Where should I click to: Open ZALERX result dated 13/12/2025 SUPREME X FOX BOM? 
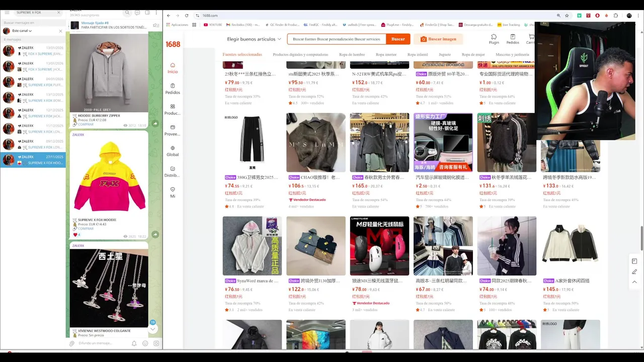(x=33, y=98)
